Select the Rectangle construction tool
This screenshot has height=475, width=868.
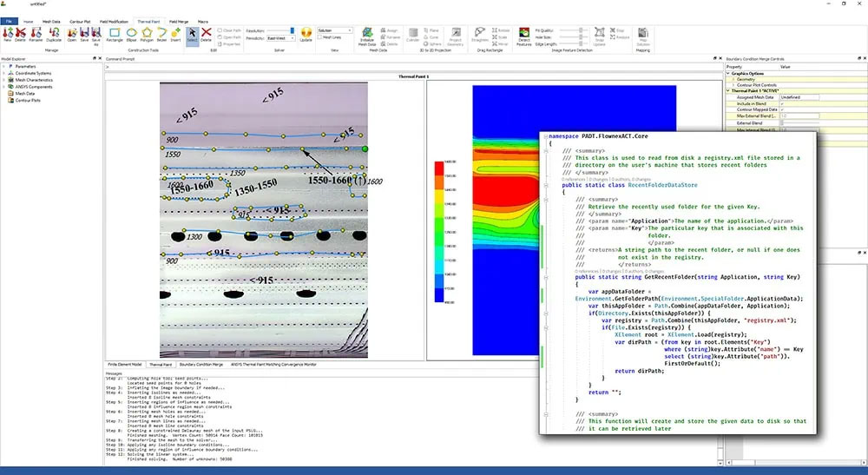[114, 35]
